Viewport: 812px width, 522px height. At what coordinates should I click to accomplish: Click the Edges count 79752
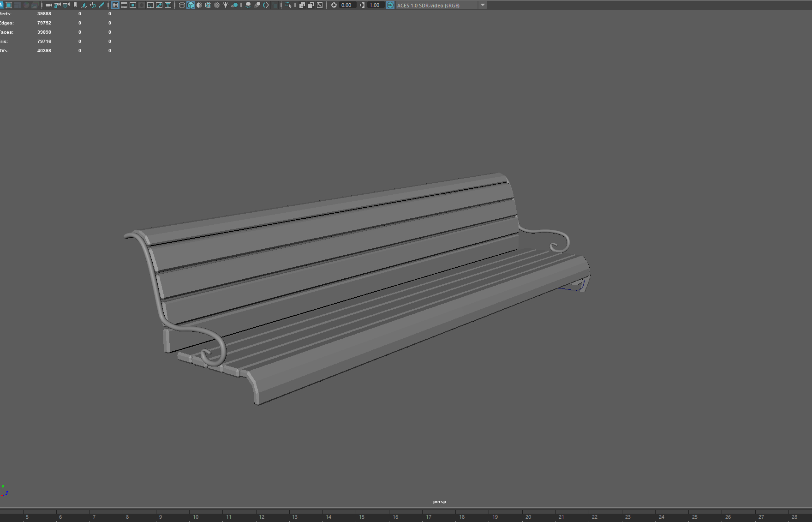[x=44, y=23]
